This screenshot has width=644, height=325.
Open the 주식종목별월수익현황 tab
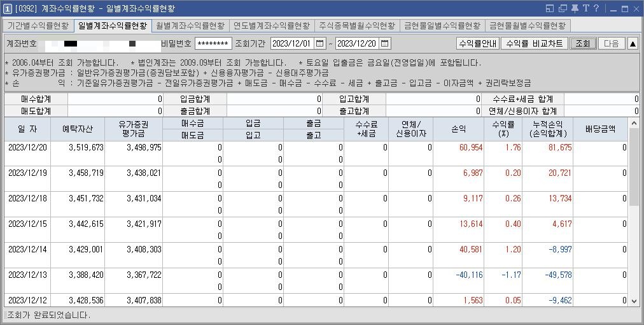(358, 25)
